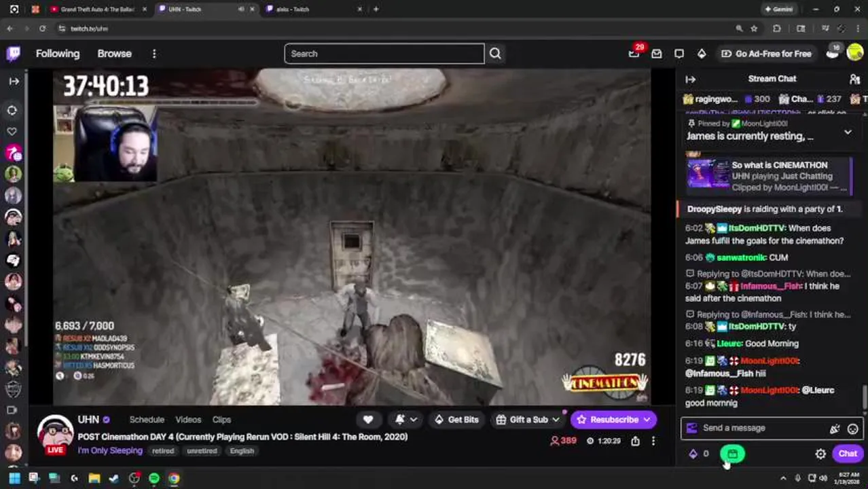
Task: Open the Get Bits diamond icon in header
Action: click(x=702, y=54)
